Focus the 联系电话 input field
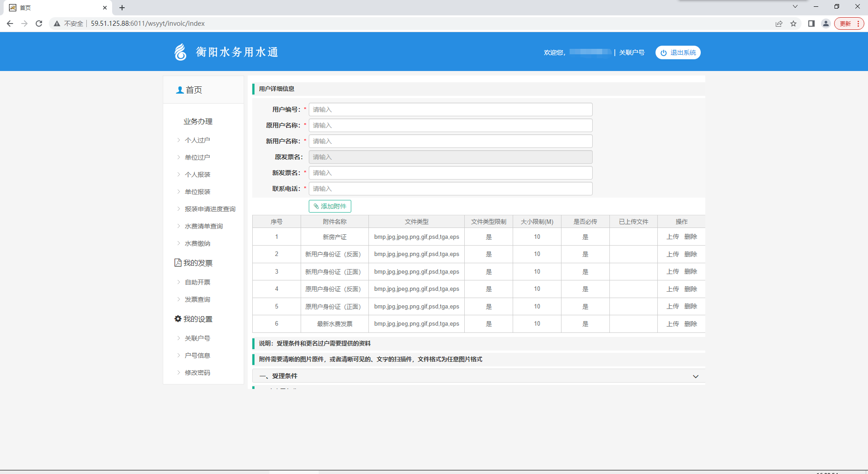This screenshot has width=868, height=474. click(x=450, y=189)
